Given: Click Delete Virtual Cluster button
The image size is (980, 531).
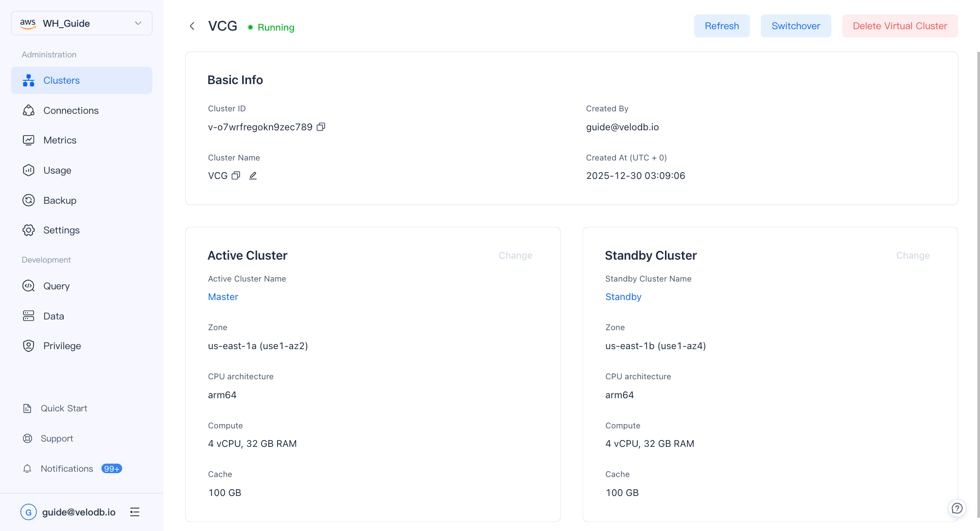Looking at the screenshot, I should [x=900, y=26].
